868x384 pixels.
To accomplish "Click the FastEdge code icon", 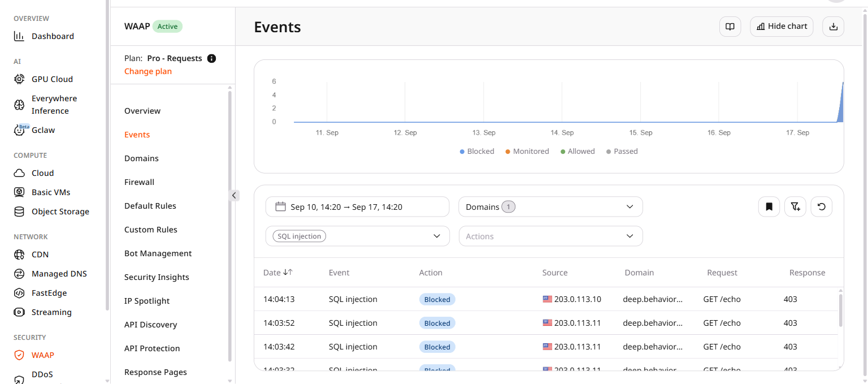I will (x=19, y=293).
